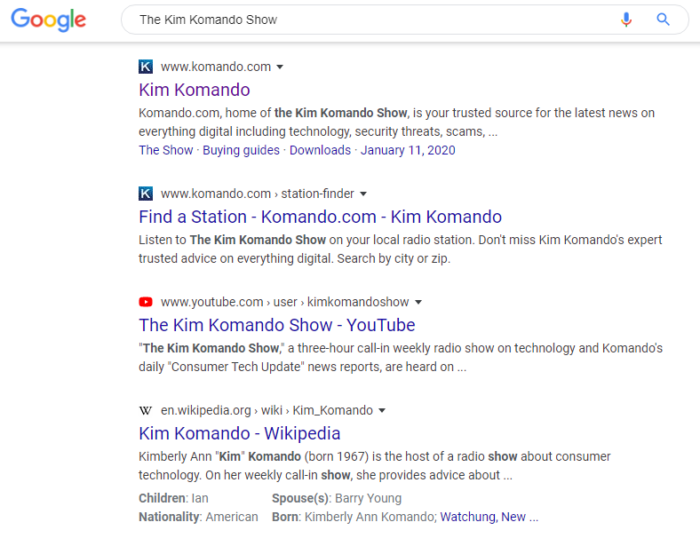Click the www.youtube.com › user › kimkomandoshow breadcrumb
700x546 pixels.
[285, 302]
